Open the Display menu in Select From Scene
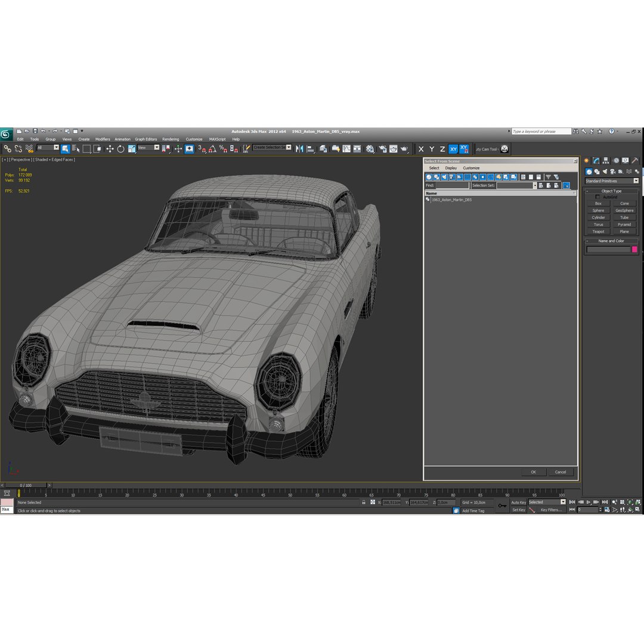 coord(451,168)
